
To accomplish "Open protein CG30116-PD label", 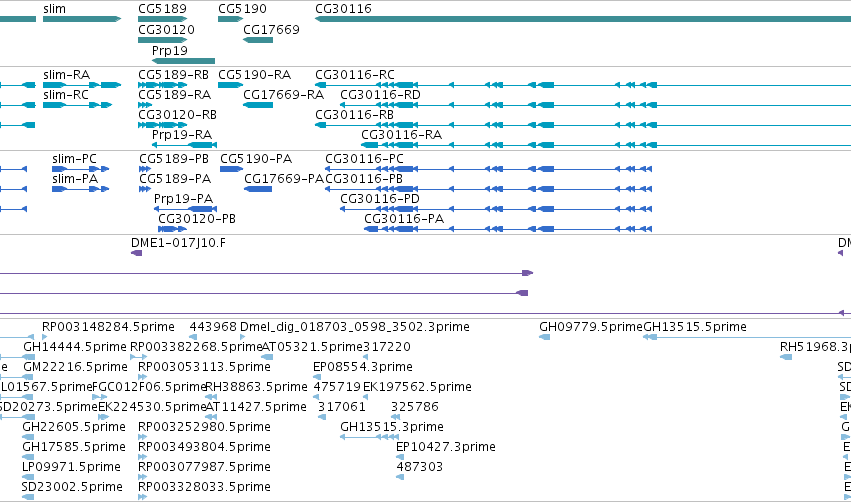I will click(379, 199).
